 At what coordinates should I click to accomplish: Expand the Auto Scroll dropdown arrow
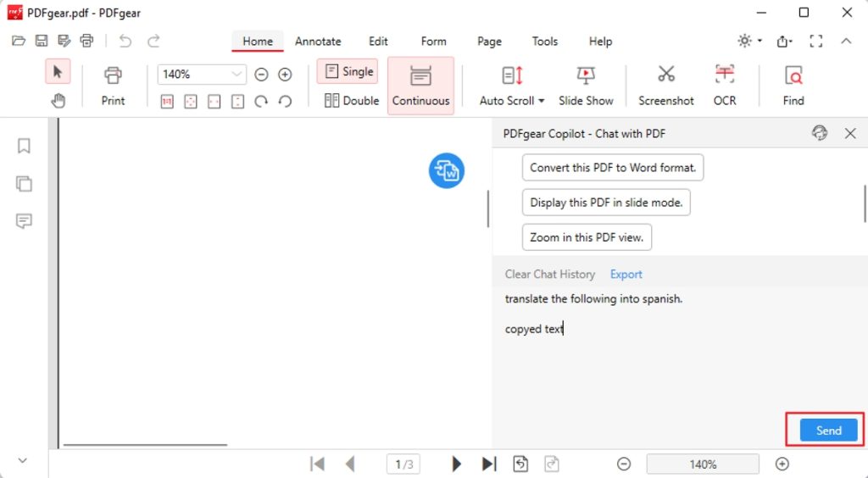(x=542, y=101)
